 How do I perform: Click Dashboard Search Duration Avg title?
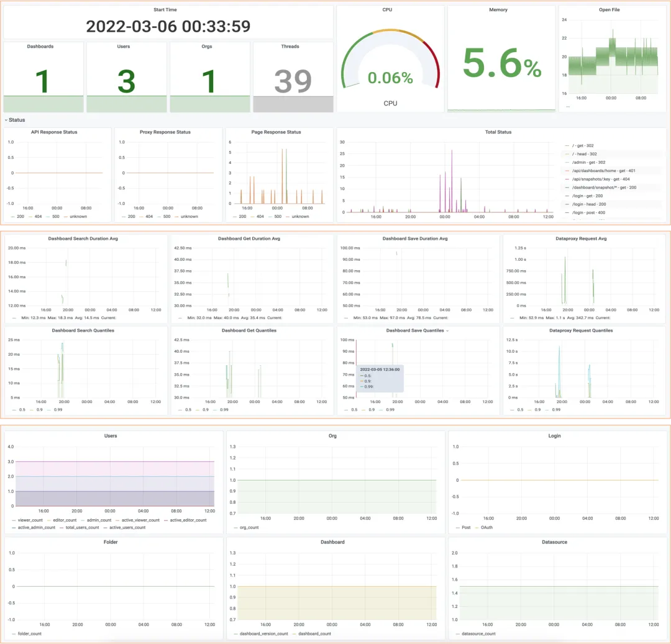click(83, 238)
